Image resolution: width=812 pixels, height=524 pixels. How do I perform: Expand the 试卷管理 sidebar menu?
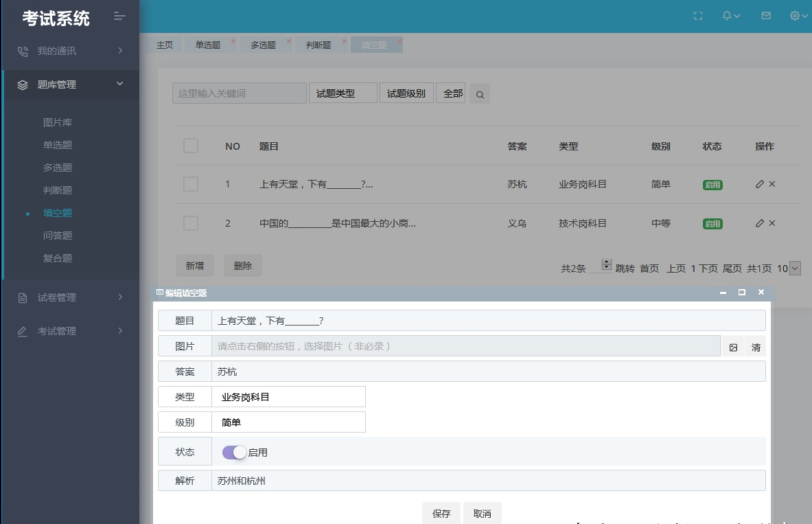pos(69,297)
